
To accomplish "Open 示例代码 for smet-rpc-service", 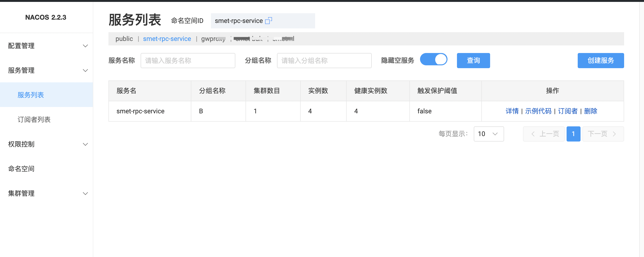I will click(x=538, y=111).
